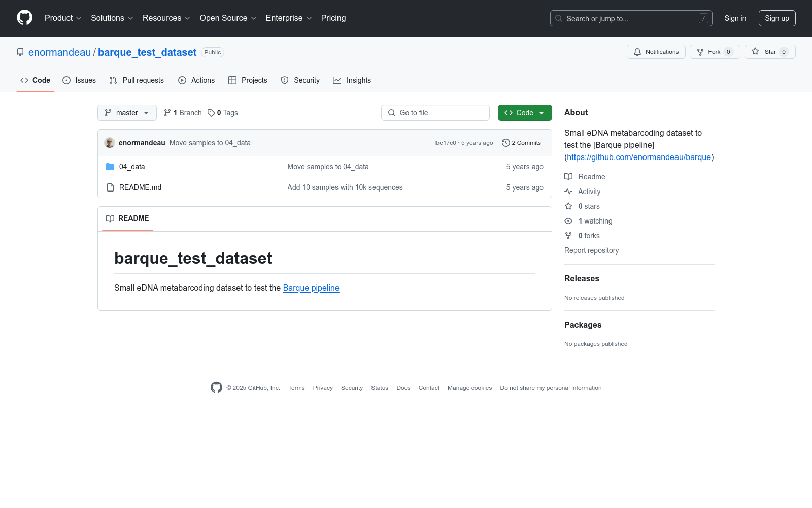View the 2 Commits history
Viewport: 812px width, 508px height.
(521, 143)
